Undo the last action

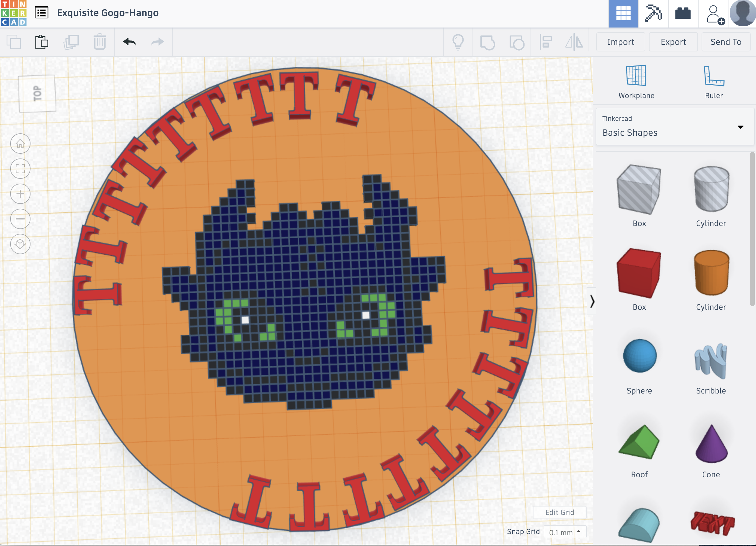pyautogui.click(x=129, y=42)
